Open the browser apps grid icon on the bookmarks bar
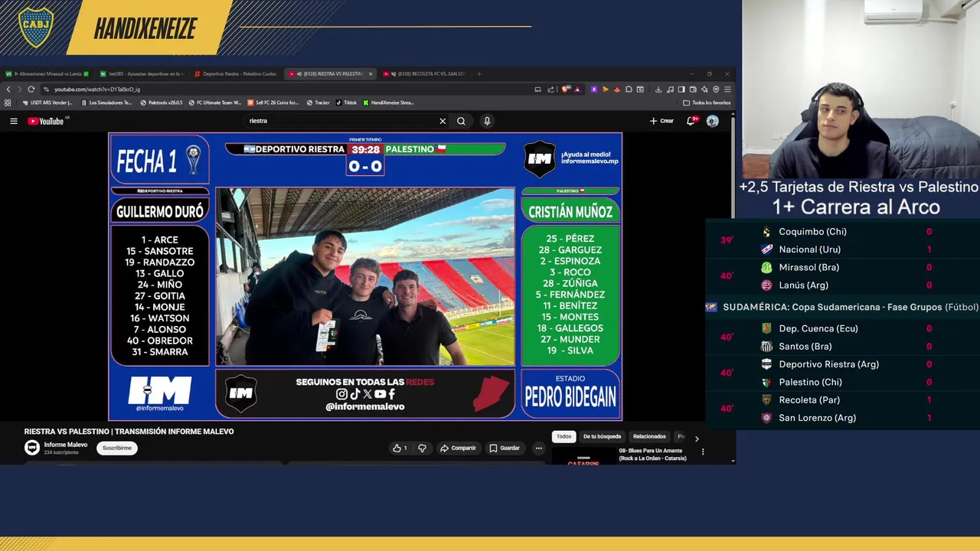This screenshot has height=551, width=980. [x=8, y=103]
